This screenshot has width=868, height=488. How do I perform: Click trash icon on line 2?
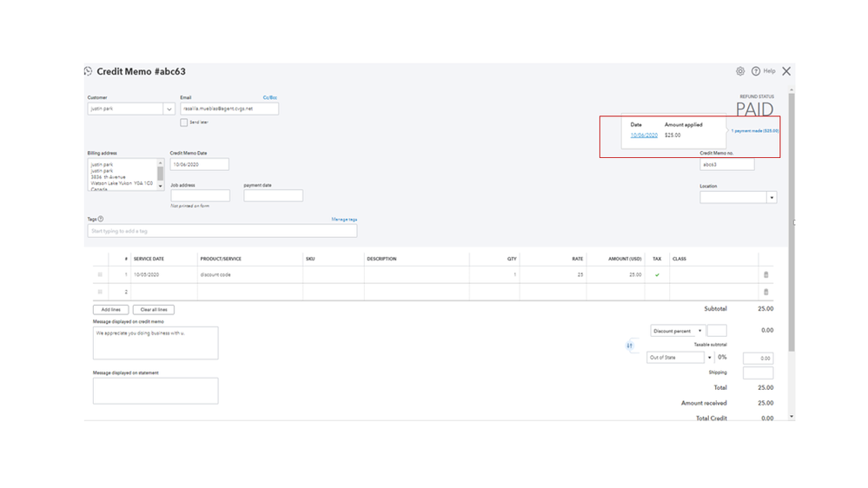click(765, 292)
